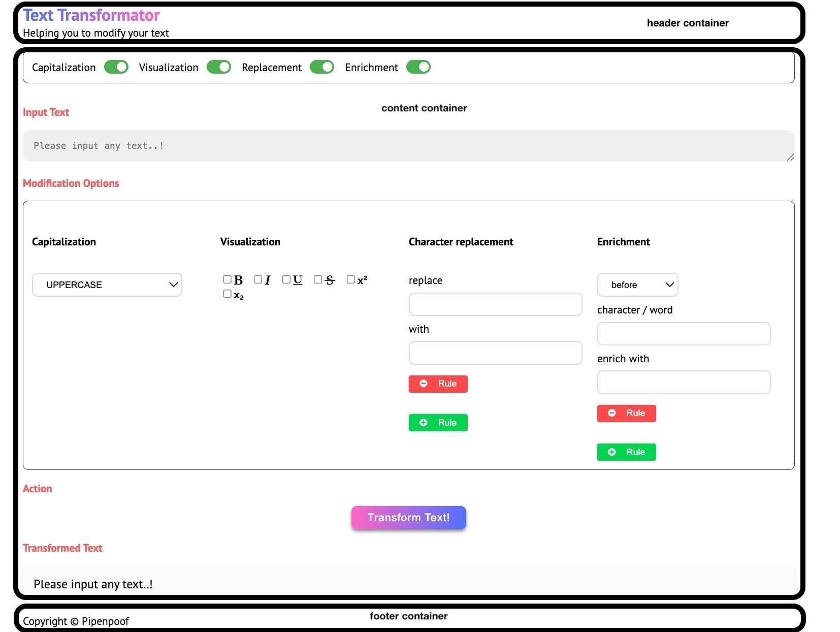Click minus icon on Character replacement Rule button

coord(423,384)
